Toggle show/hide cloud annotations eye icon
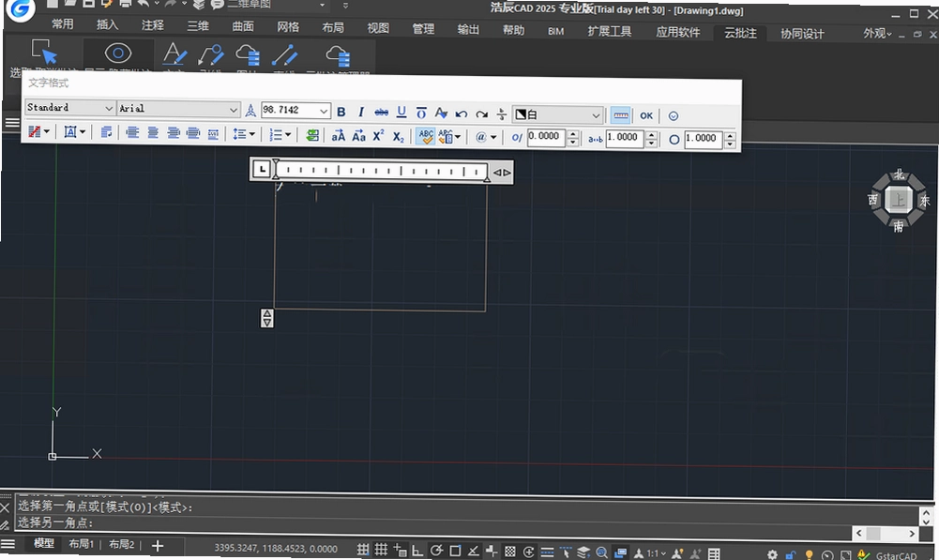The width and height of the screenshot is (939, 560). [118, 53]
